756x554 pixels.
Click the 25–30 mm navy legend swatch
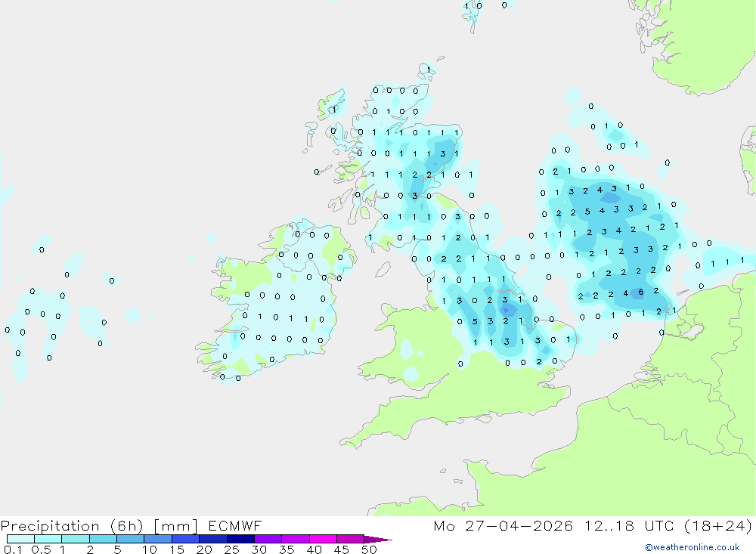[x=240, y=539]
